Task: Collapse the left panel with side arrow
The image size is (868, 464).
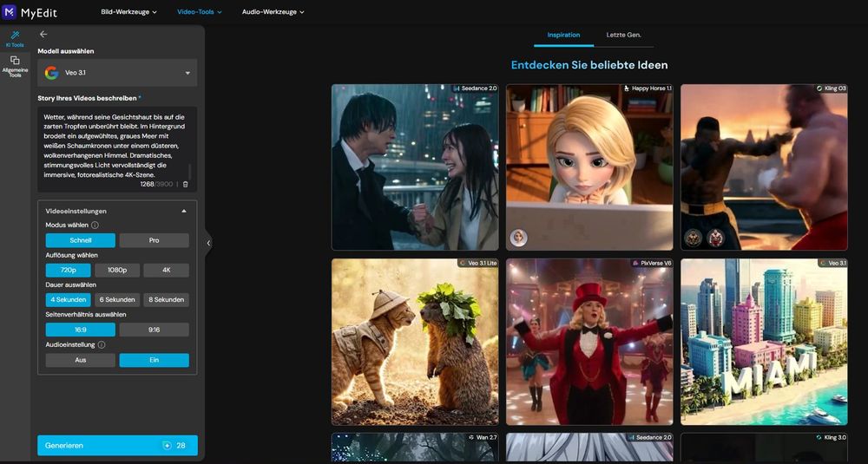Action: click(x=208, y=243)
